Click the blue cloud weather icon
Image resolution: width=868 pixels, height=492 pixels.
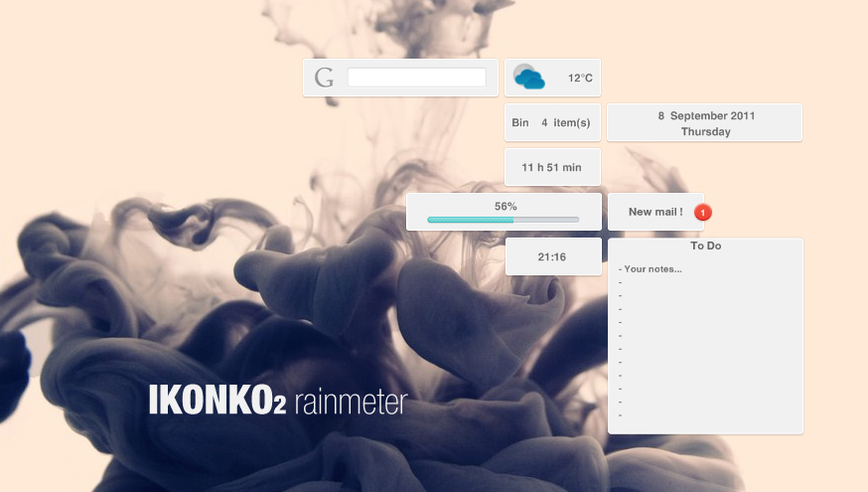[528, 78]
